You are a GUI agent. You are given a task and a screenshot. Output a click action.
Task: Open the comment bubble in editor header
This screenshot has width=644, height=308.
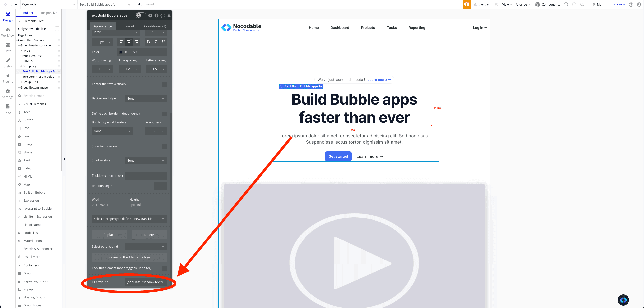click(163, 16)
